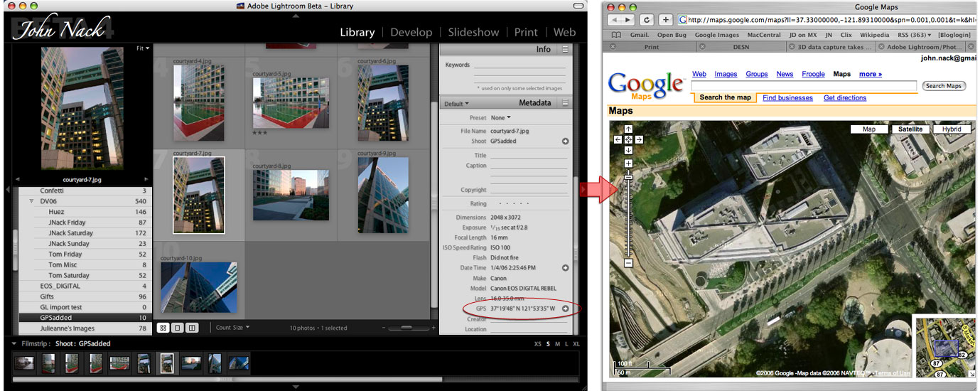Switch to Compare side-by-side view button
Image resolution: width=980 pixels, height=391 pixels.
tap(193, 328)
